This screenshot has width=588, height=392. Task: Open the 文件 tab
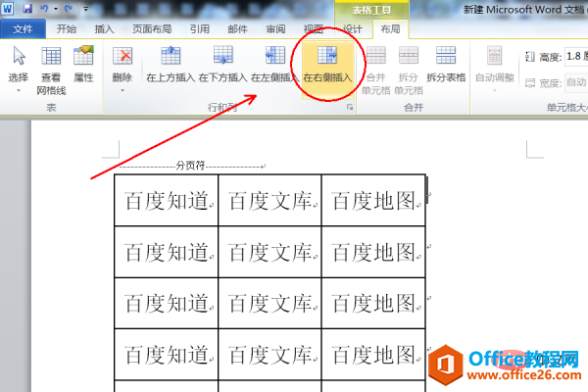(23, 28)
